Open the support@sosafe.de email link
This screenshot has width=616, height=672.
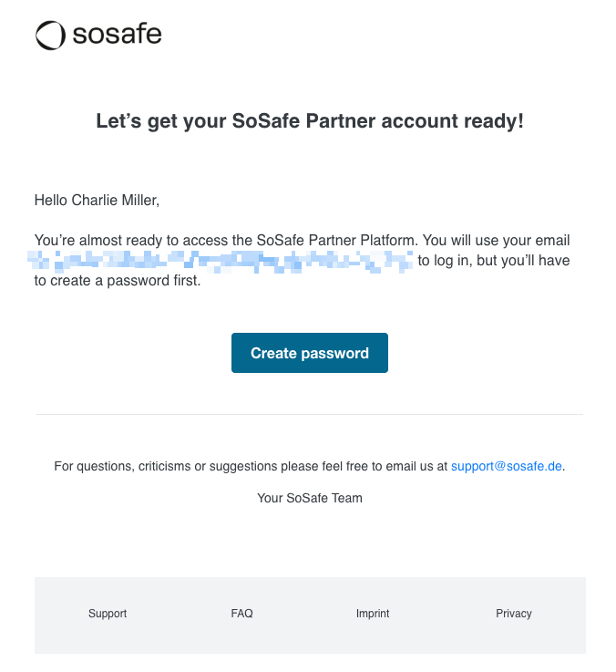coord(507,466)
